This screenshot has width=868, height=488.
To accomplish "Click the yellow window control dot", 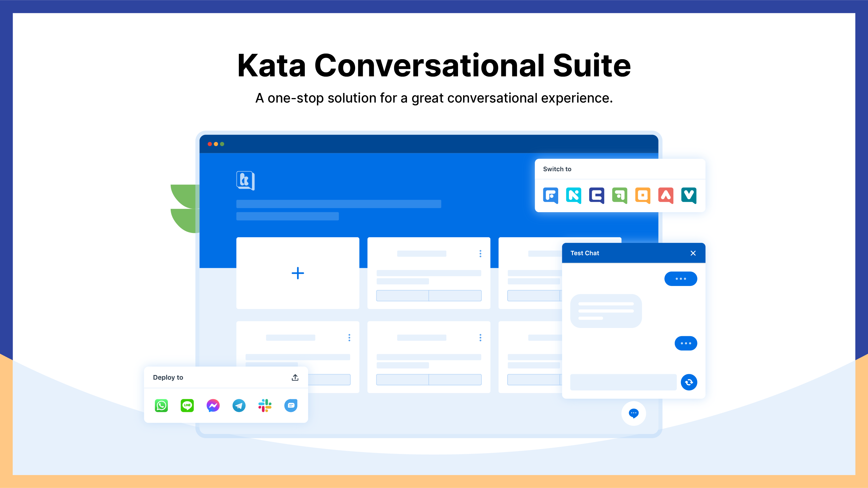I will point(216,144).
